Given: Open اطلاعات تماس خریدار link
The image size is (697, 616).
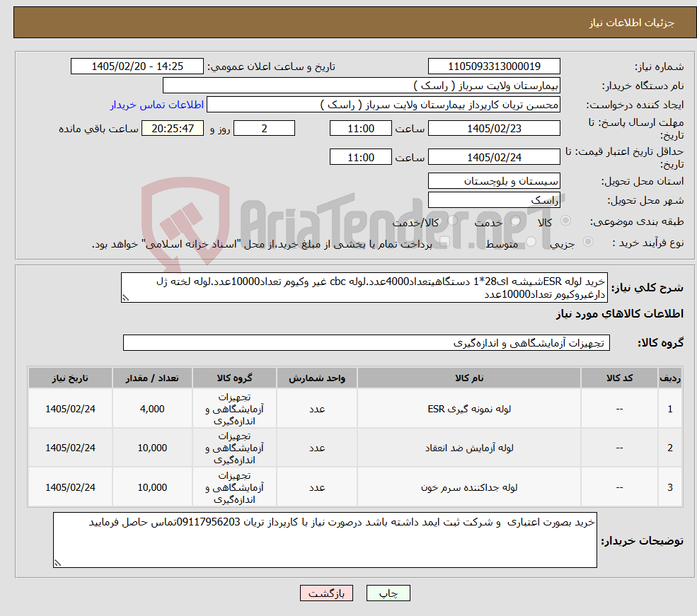Looking at the screenshot, I should (x=157, y=105).
